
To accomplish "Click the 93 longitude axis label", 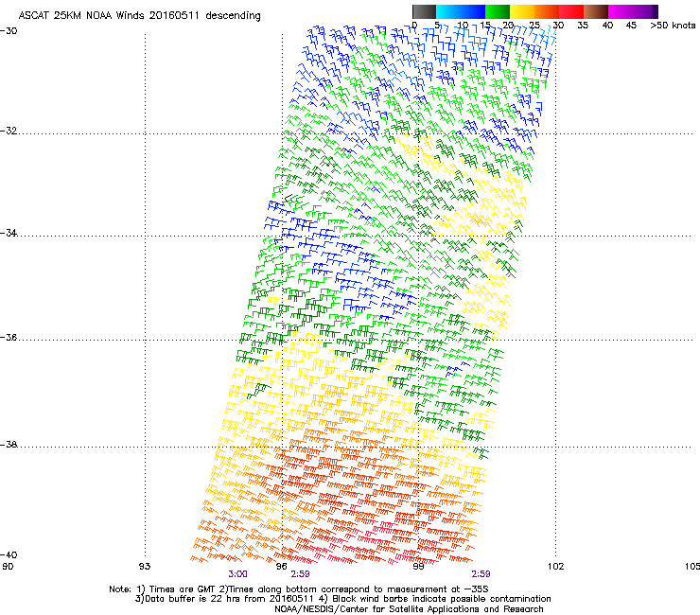I will point(145,567).
